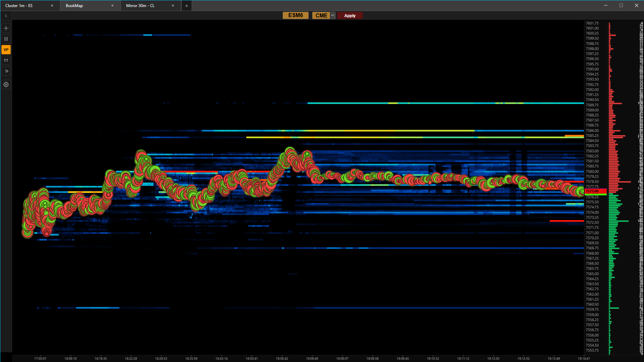Click price level 7601.75 on the scale
Viewport: 644px width, 362px height.
tap(592, 23)
